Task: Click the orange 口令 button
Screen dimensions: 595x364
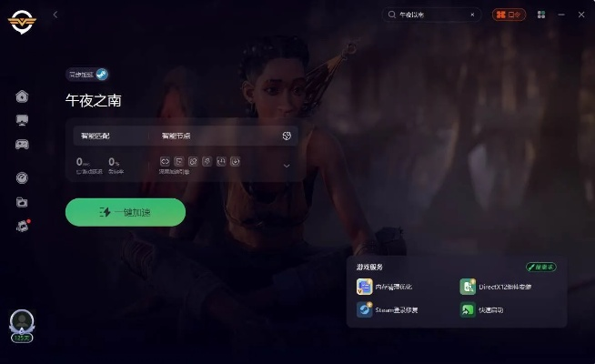Action: pos(509,15)
